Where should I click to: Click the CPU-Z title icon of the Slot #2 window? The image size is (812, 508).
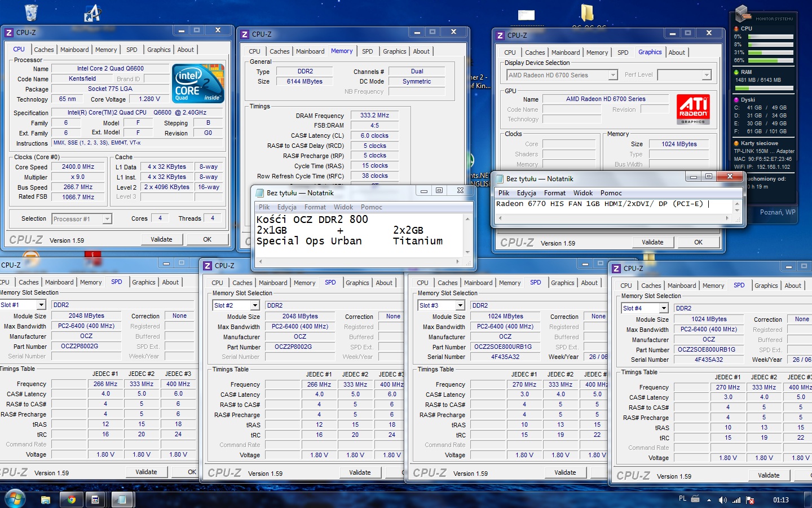pos(208,266)
